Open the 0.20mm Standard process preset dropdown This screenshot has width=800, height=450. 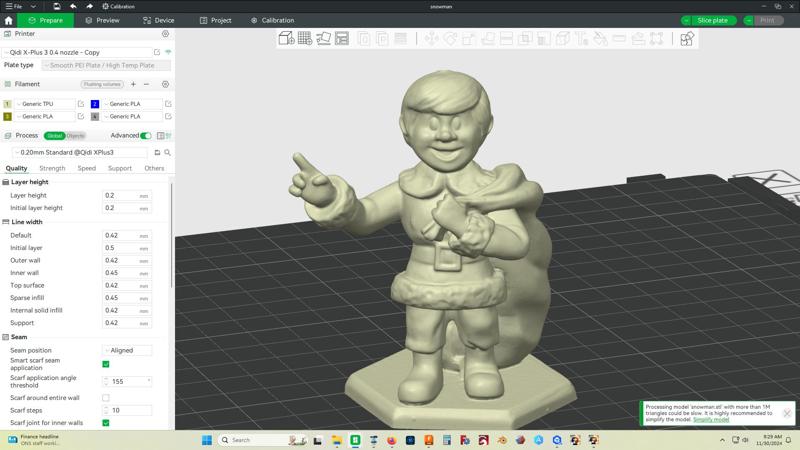pos(81,153)
